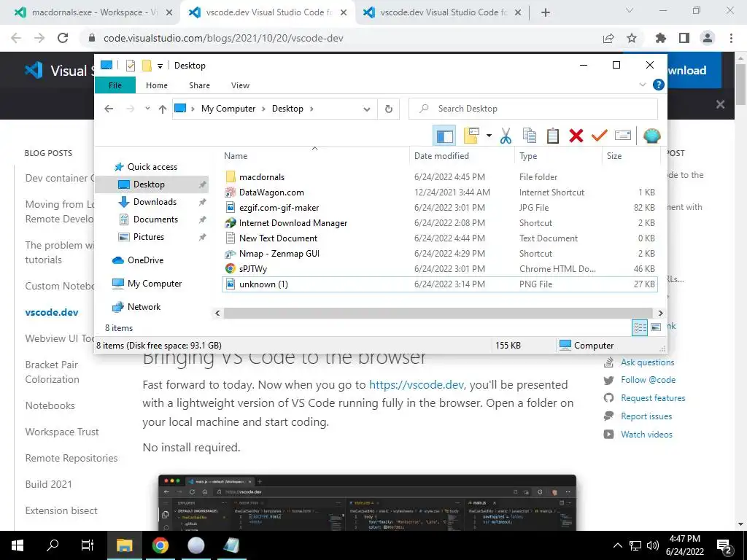Open Explorer help question mark icon
The height and width of the screenshot is (560, 747).
pos(659,85)
